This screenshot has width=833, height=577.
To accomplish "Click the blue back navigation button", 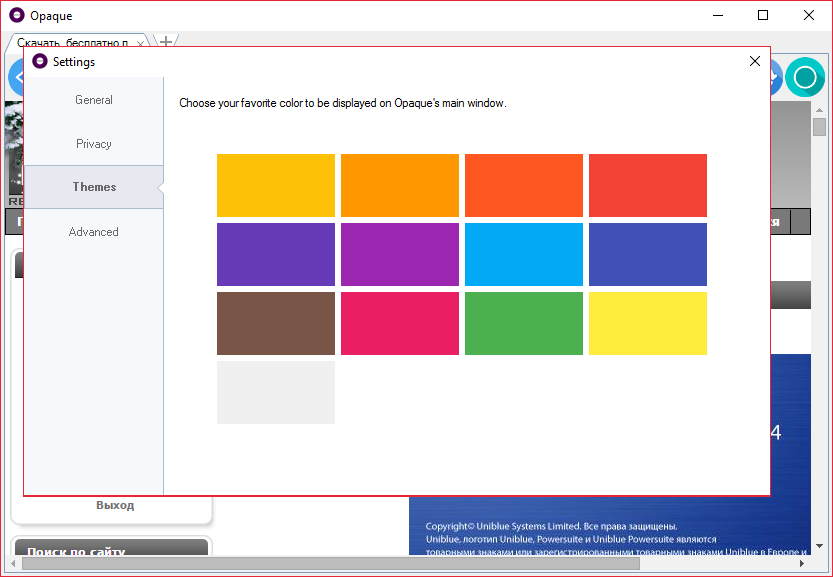I will 16,78.
